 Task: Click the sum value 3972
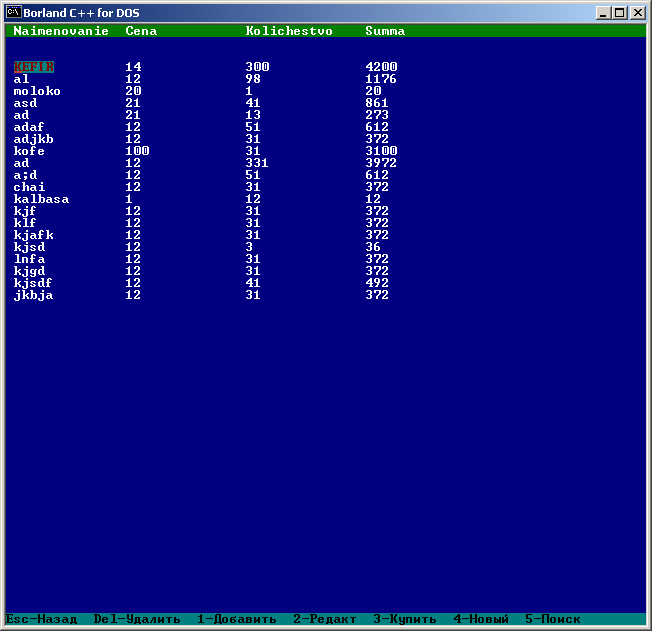[381, 163]
